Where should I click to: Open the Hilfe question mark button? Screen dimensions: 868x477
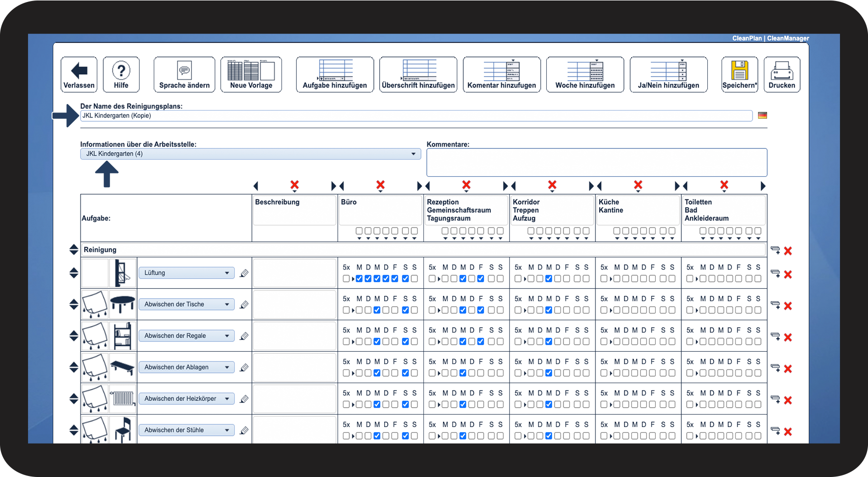coord(121,75)
